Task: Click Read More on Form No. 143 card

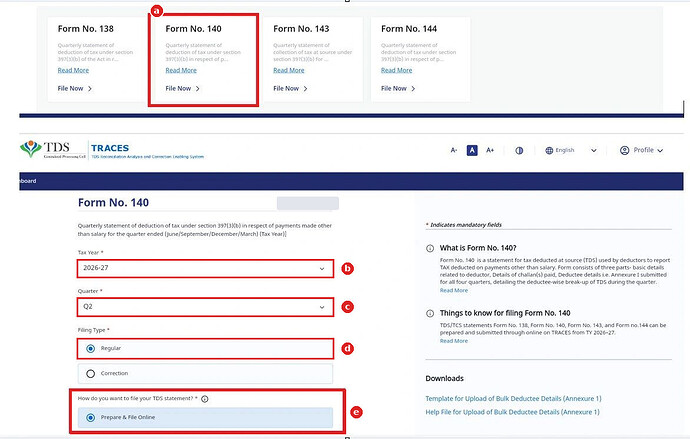Action: (289, 70)
